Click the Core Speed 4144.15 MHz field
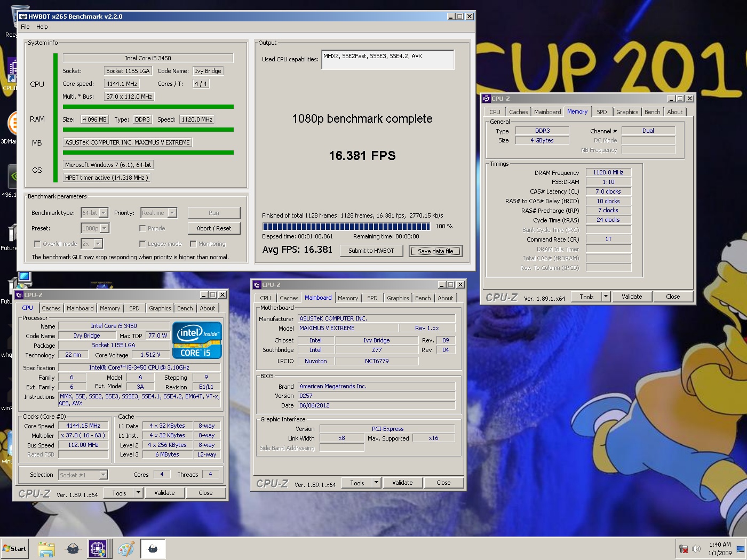 (83, 426)
